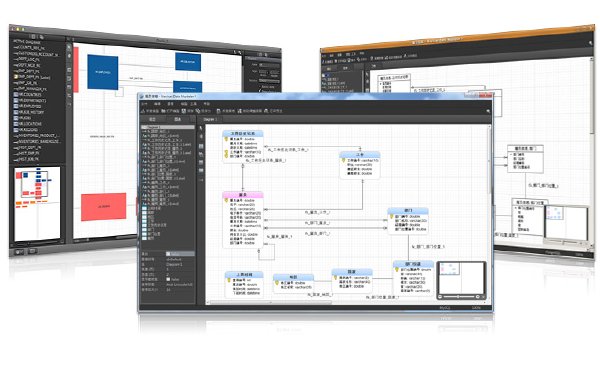Toggle the first false checkbox in properties panel
This screenshot has height=366, width=600.
pyautogui.click(x=168, y=254)
